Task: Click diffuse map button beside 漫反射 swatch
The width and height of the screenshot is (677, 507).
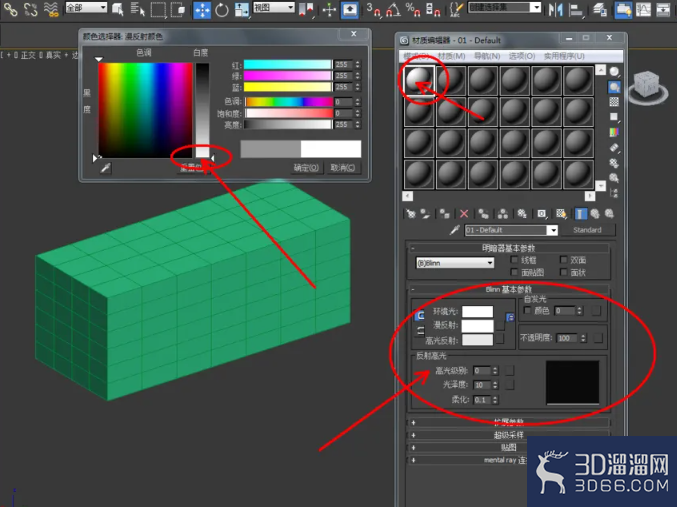Action: tap(501, 325)
